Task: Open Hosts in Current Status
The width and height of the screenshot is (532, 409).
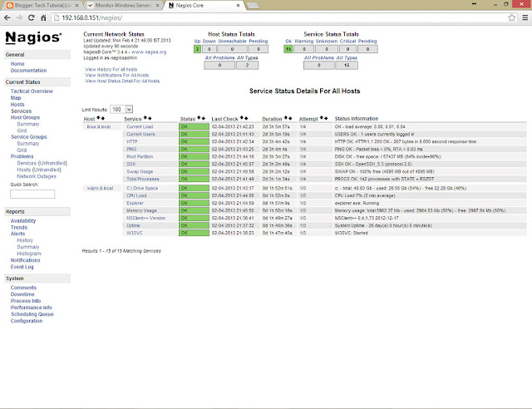Action: (x=17, y=105)
